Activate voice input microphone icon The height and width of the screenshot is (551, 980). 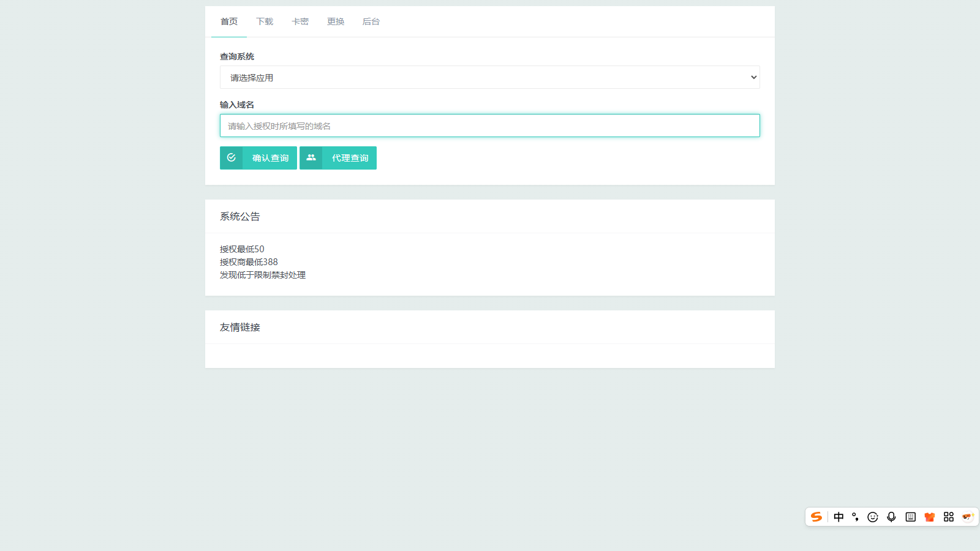click(891, 517)
